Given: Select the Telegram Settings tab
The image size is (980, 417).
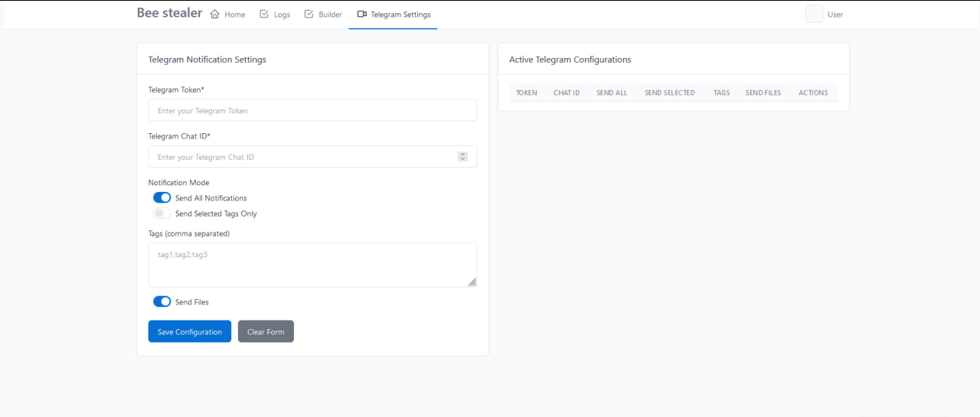Looking at the screenshot, I should click(x=394, y=15).
